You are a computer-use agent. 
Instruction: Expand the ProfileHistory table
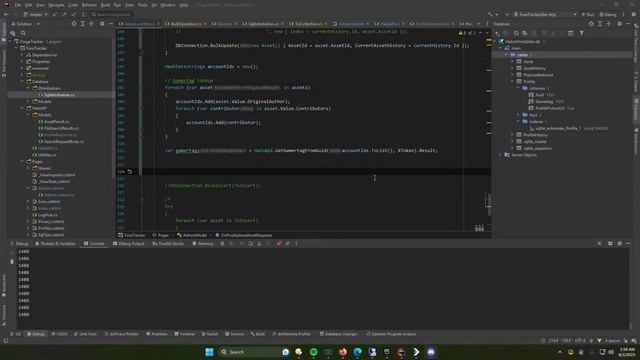(513, 135)
